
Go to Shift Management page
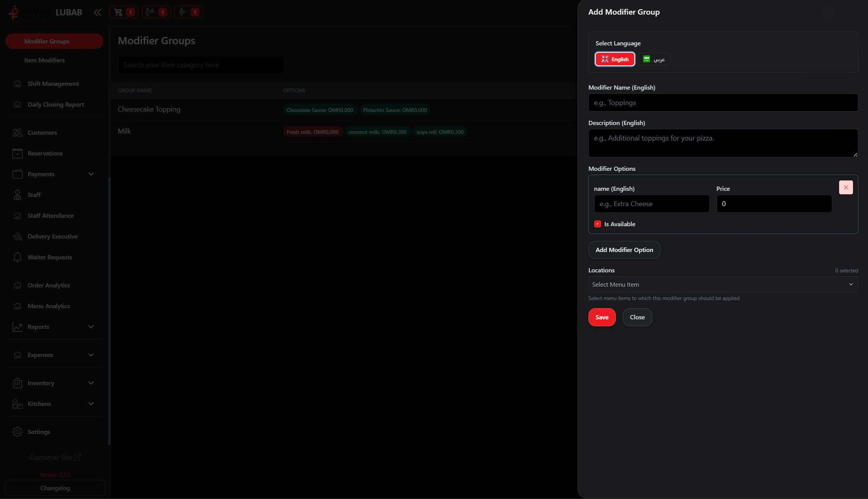coord(53,83)
